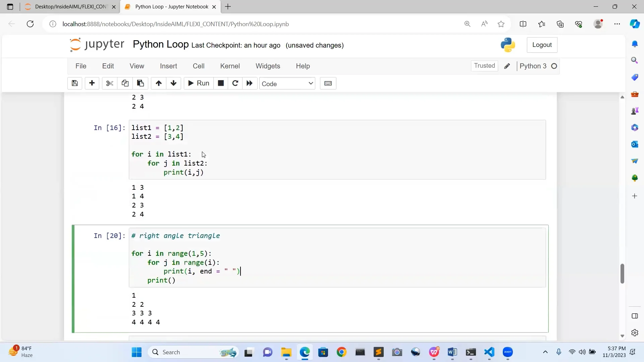The width and height of the screenshot is (644, 362).
Task: Click the Python 3 kernel name
Action: click(533, 66)
